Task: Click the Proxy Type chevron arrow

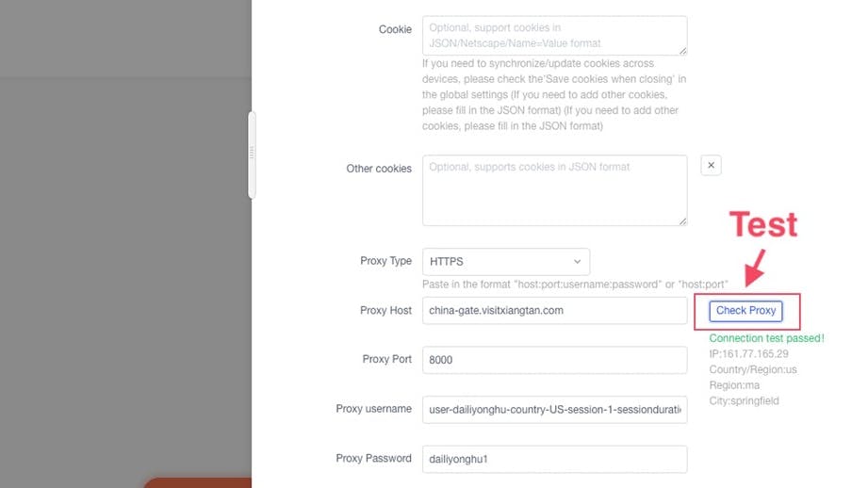Action: (578, 262)
